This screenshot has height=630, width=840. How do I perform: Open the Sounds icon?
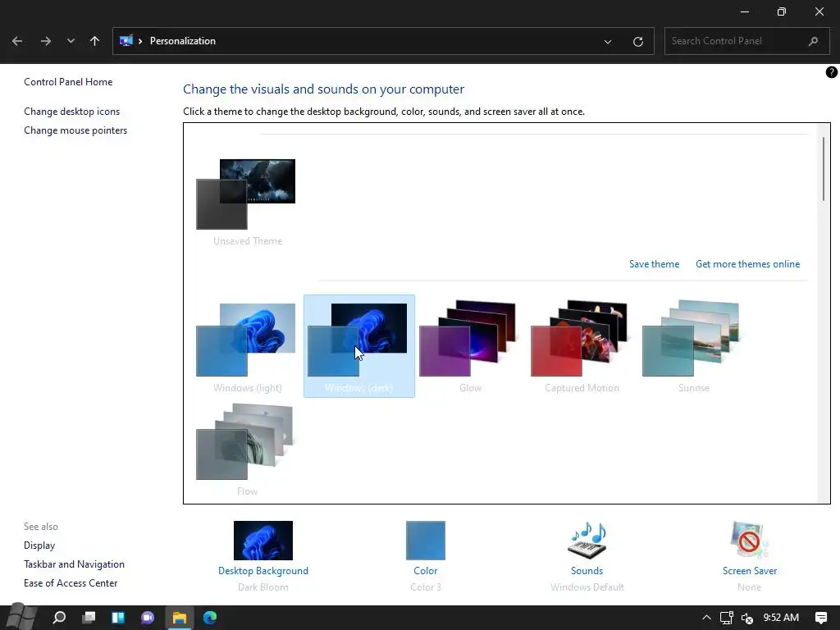pyautogui.click(x=587, y=541)
